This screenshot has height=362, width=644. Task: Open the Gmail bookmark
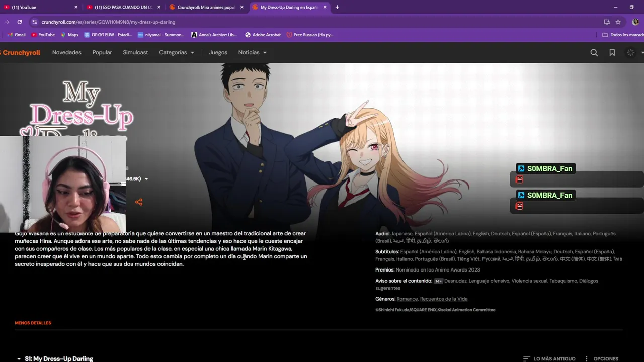(16, 35)
